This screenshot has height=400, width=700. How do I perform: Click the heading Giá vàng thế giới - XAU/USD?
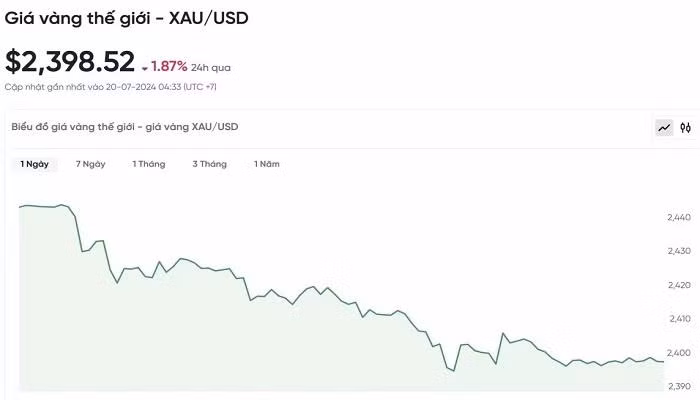coord(127,17)
